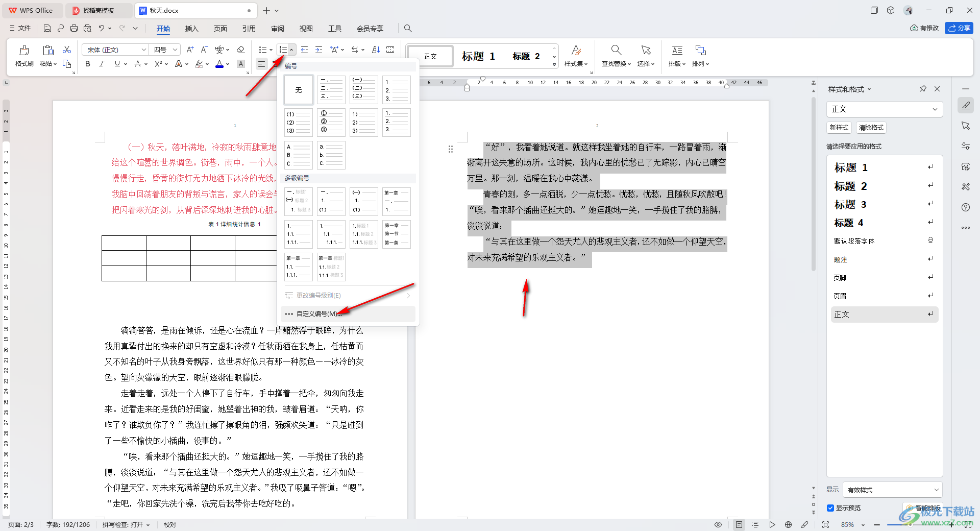Click the undo arrow icon

102,28
